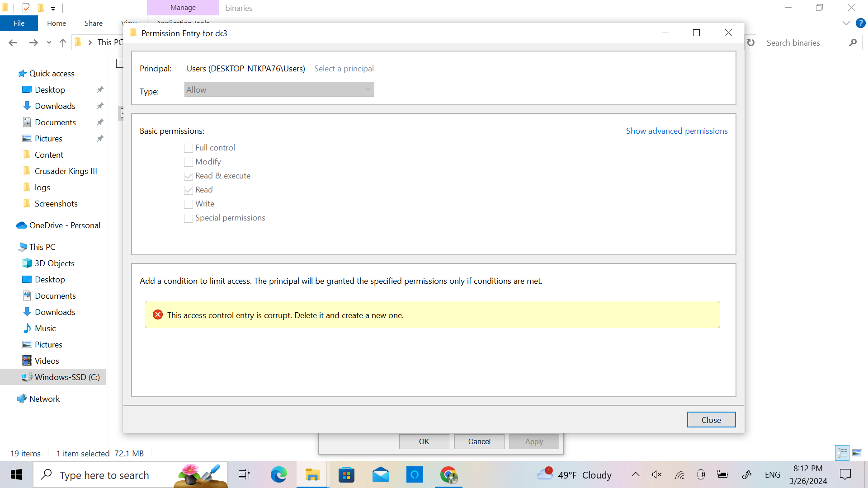Switch to large thumbnail view in status bar
868x488 pixels.
click(x=858, y=453)
